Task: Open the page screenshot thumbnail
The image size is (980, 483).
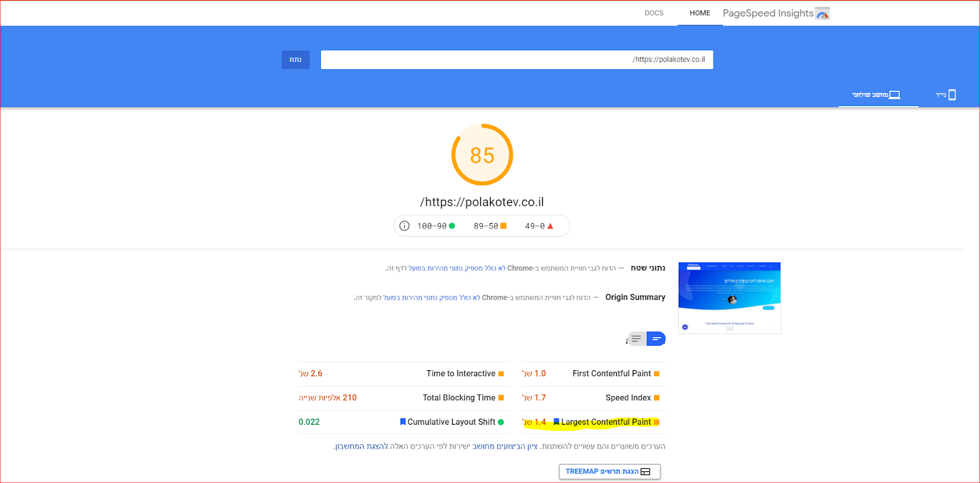Action: click(x=729, y=298)
